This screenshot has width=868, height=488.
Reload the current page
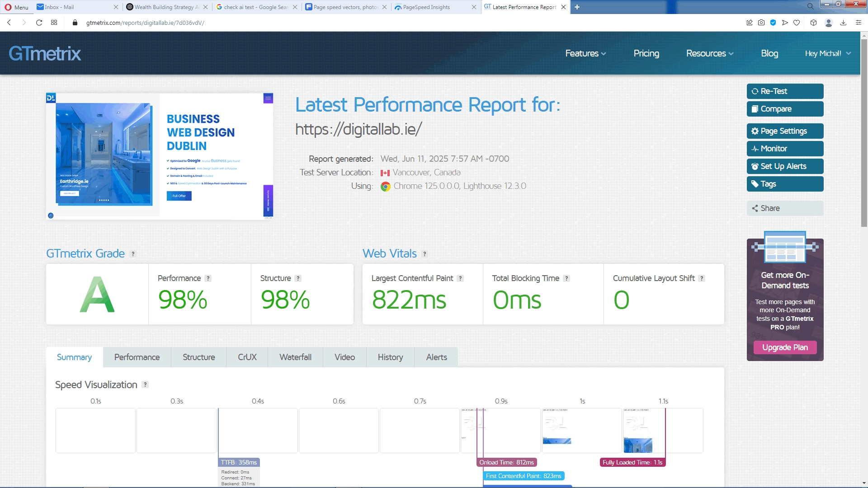[39, 23]
